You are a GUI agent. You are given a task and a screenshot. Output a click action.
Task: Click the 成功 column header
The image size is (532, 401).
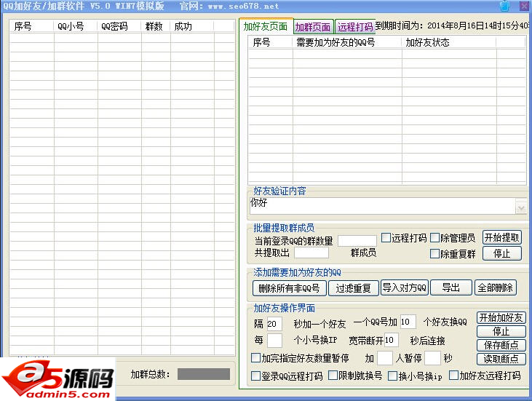[x=192, y=26]
